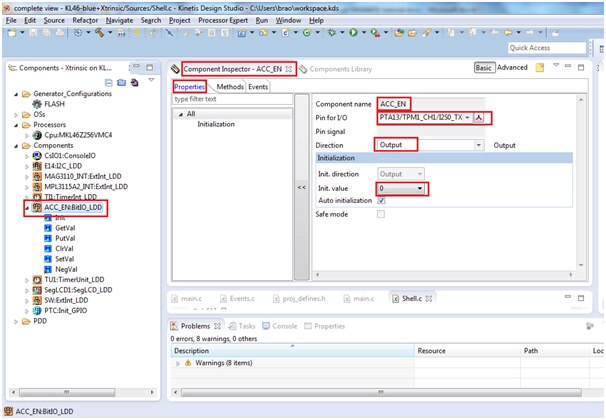Collapse the Components folder
Viewport: 606px width, 420px height.
coord(16,146)
